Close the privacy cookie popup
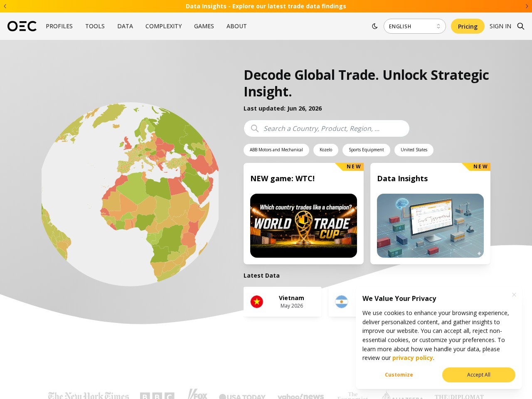Screen dimensions: 532x399 [514, 295]
